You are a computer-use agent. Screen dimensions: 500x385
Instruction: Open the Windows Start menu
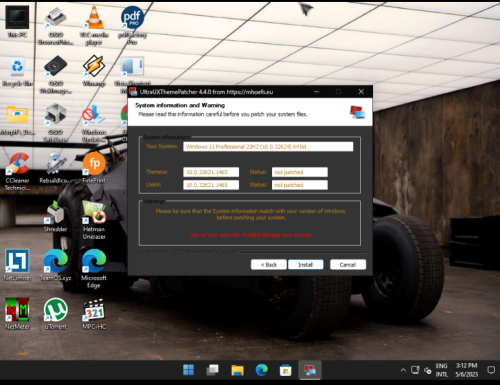[188, 370]
